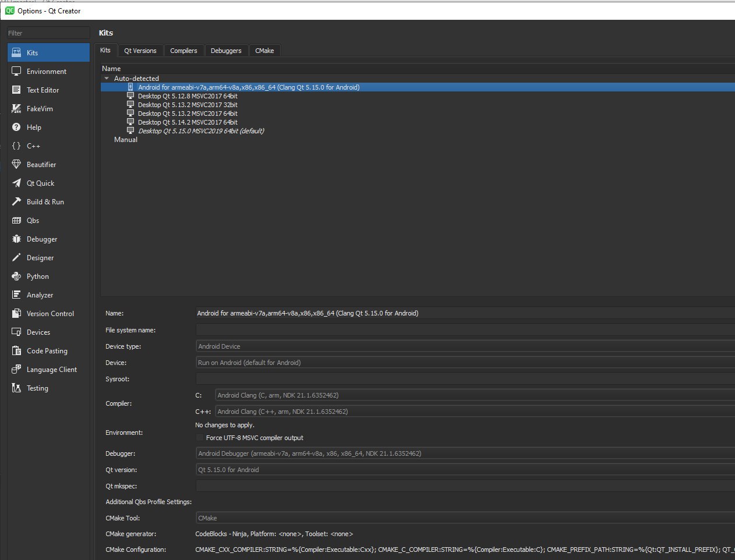This screenshot has width=735, height=560.
Task: Click the CMake Configuration value text
Action: pos(465,550)
